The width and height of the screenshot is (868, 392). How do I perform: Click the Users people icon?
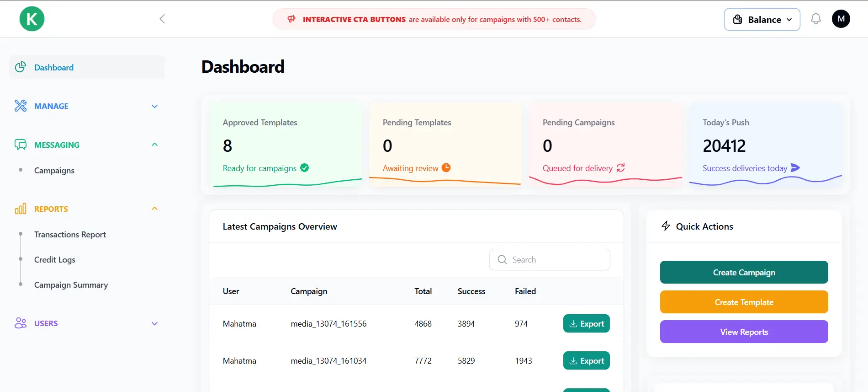click(x=21, y=323)
